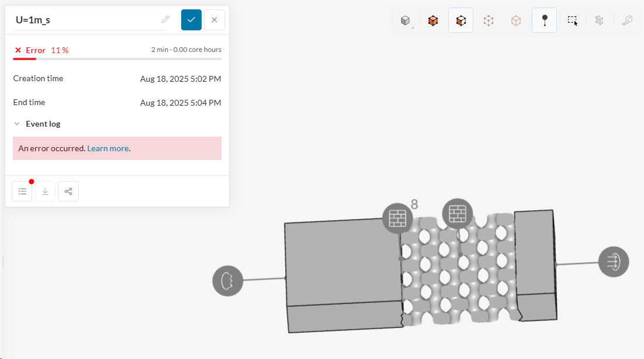Collapse the Event log section
This screenshot has width=644, height=359.
(17, 124)
